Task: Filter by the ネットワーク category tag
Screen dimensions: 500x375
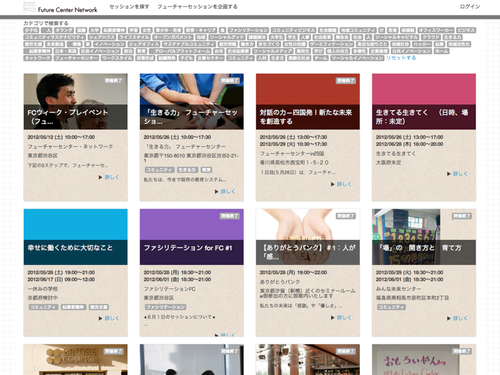Action: [37, 58]
